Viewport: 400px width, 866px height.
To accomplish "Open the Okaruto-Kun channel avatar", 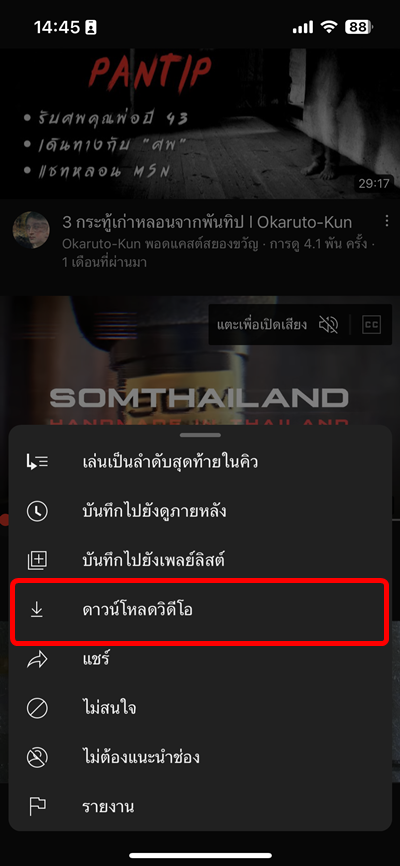I will click(x=31, y=230).
